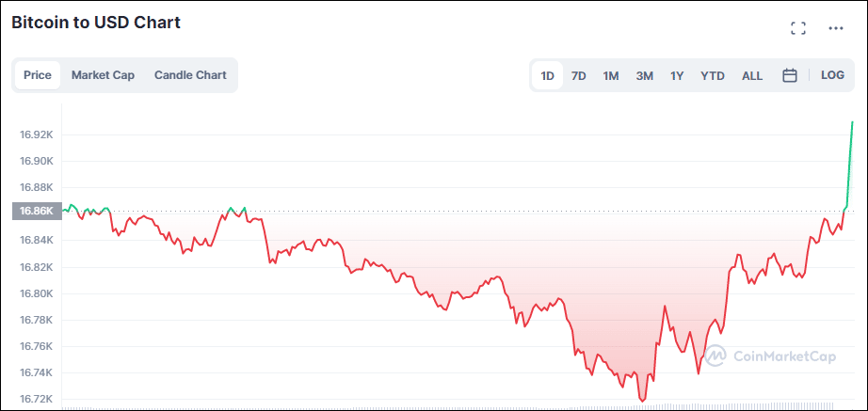Screen dimensions: 868x411
Task: Click the Bitcoin to USD Chart title
Action: 96,23
